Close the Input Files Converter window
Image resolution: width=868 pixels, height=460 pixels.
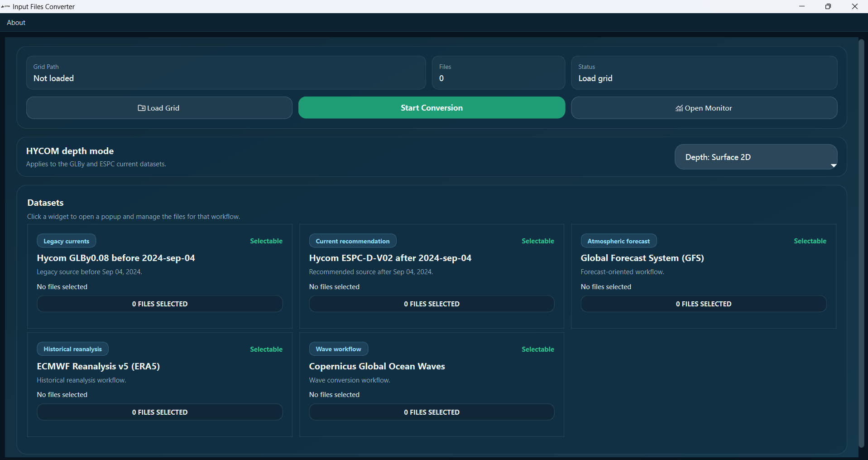click(x=855, y=6)
